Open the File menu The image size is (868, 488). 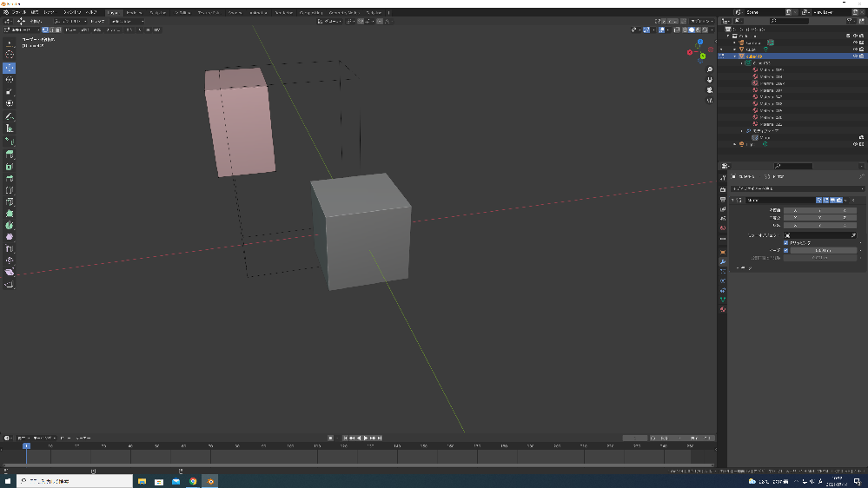click(19, 12)
